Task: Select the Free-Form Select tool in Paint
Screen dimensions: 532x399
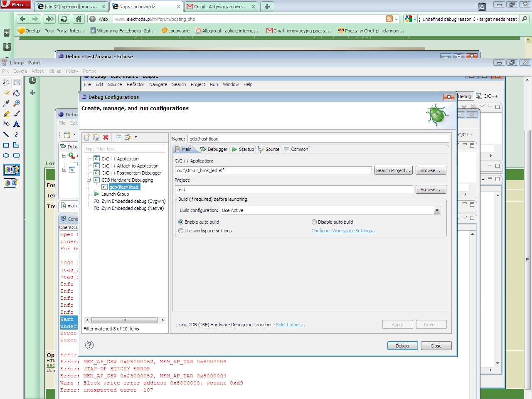Action: tap(6, 83)
